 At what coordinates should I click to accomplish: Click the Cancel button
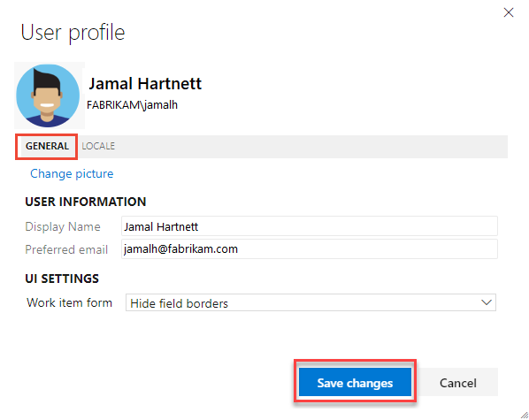click(x=458, y=383)
